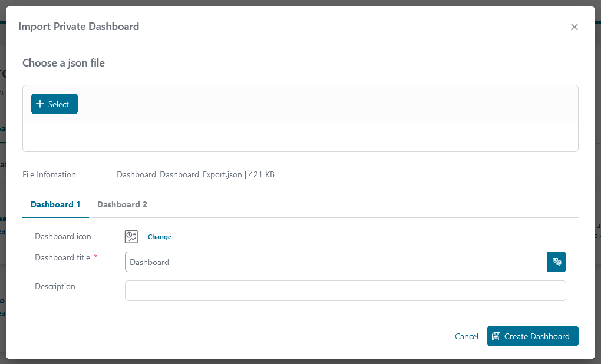This screenshot has height=364, width=601.
Task: Switch to the Dashboard 1 tab
Action: click(x=55, y=204)
